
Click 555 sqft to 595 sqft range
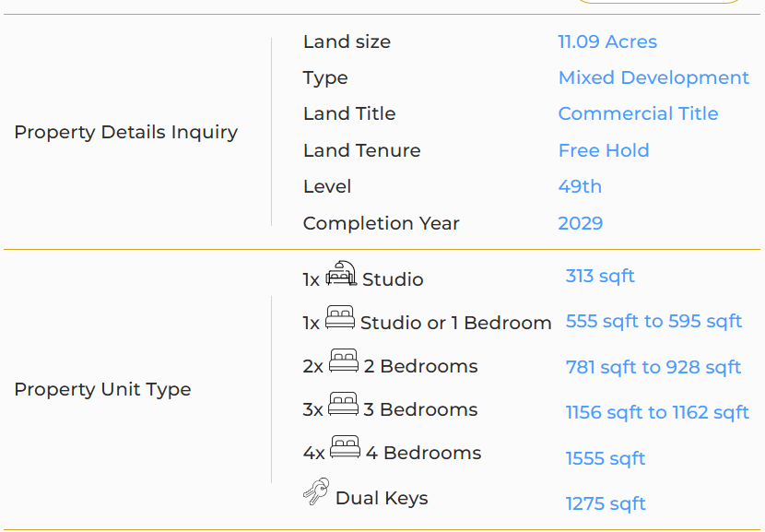coord(653,321)
